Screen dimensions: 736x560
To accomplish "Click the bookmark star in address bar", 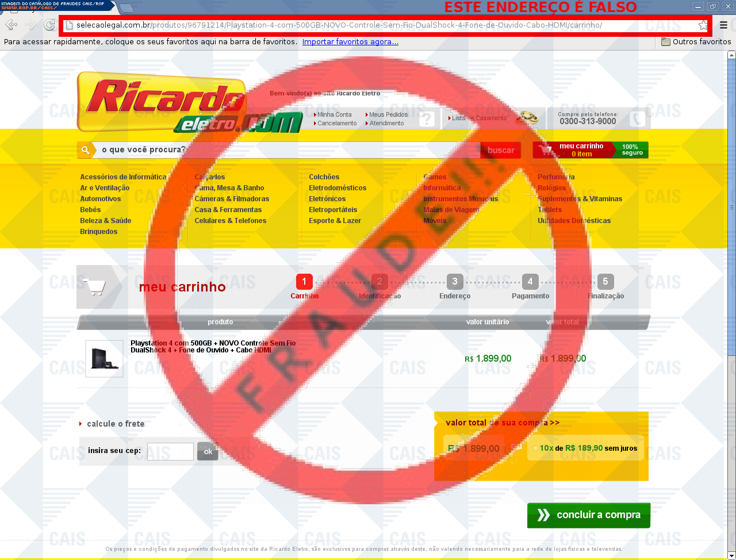I will point(703,25).
